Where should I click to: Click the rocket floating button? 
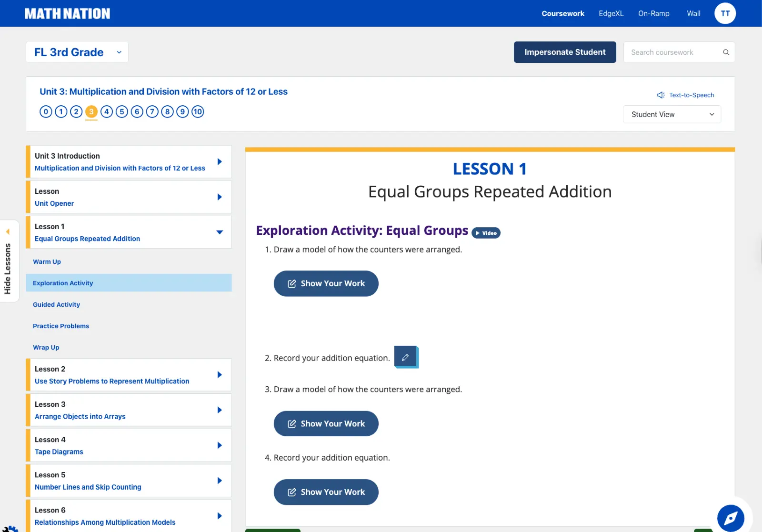click(x=731, y=518)
